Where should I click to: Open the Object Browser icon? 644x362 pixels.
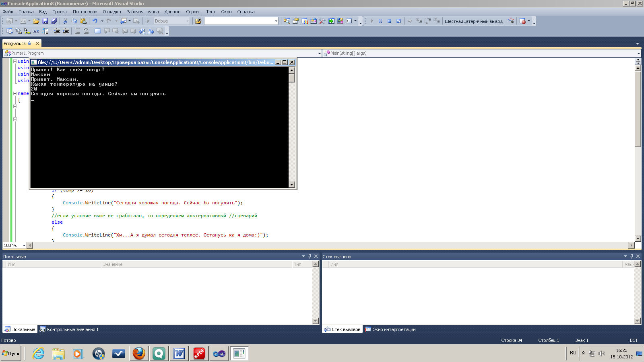(314, 21)
